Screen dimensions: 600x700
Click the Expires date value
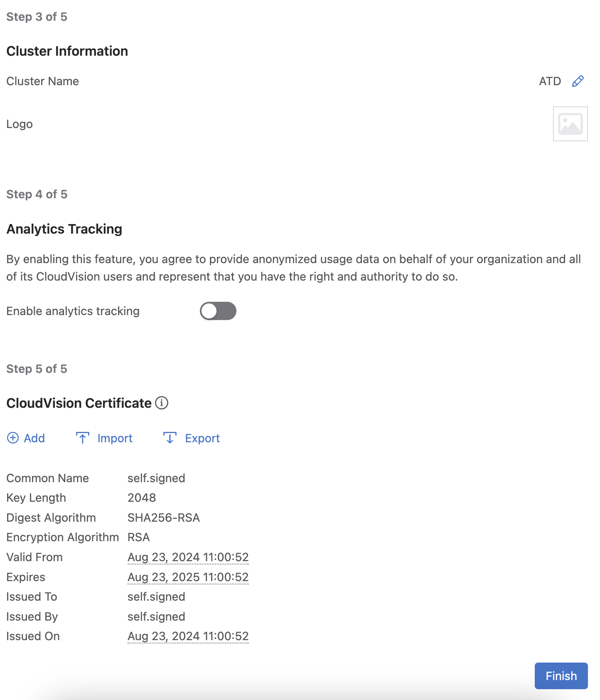pos(188,577)
